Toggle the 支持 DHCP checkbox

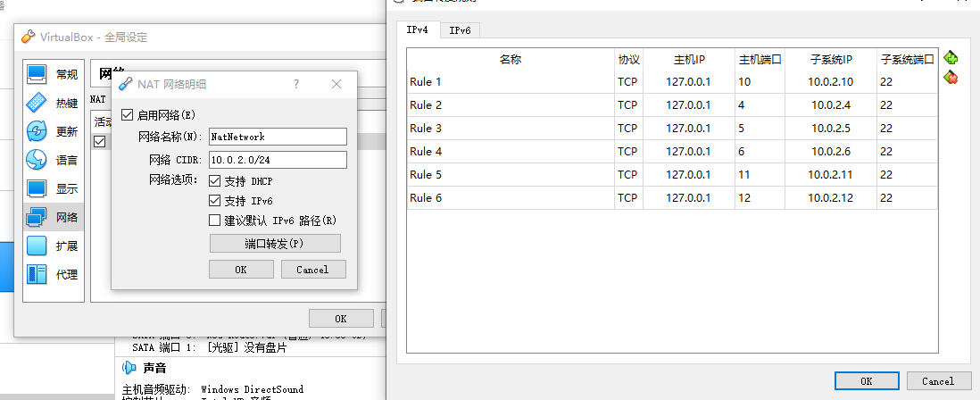point(214,181)
